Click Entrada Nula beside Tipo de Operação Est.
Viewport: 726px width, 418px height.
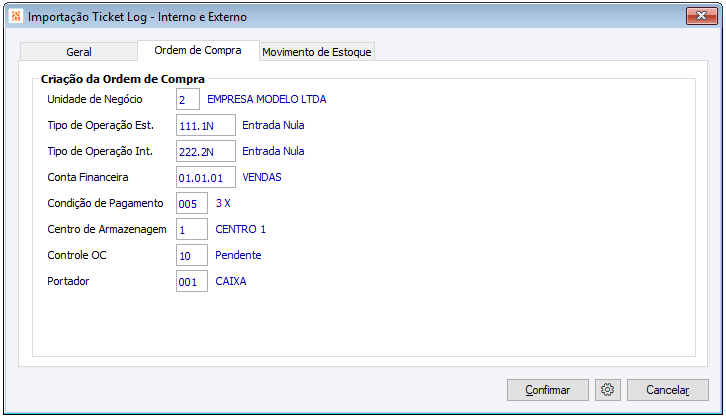pyautogui.click(x=273, y=125)
